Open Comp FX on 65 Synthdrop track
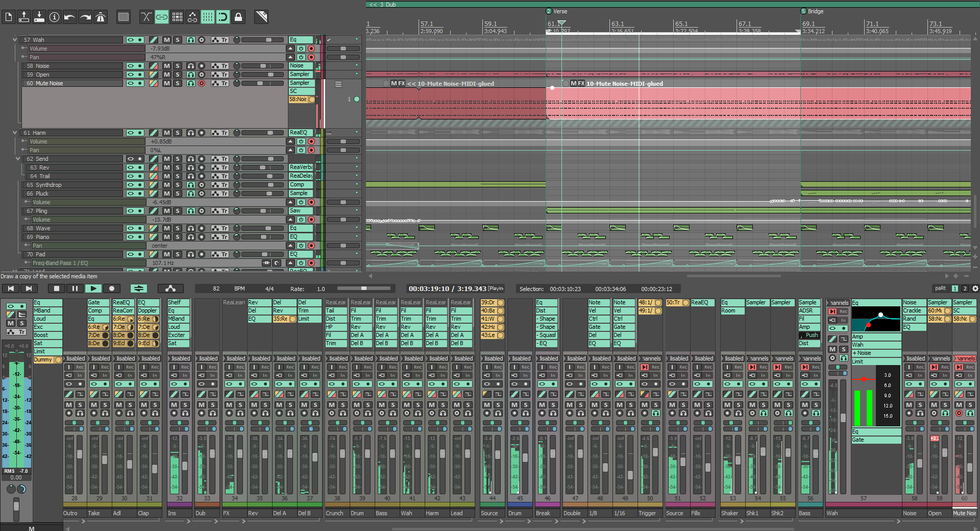The image size is (980, 531). (301, 185)
